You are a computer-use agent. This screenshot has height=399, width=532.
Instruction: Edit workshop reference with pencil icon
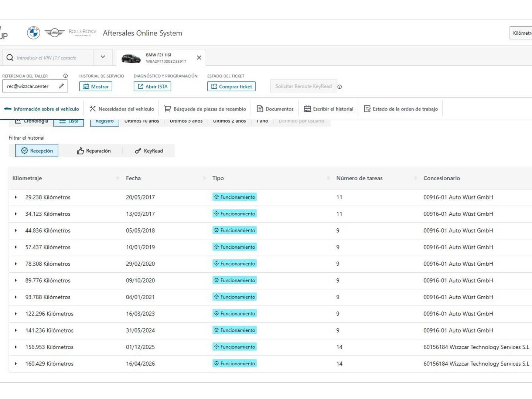click(61, 86)
